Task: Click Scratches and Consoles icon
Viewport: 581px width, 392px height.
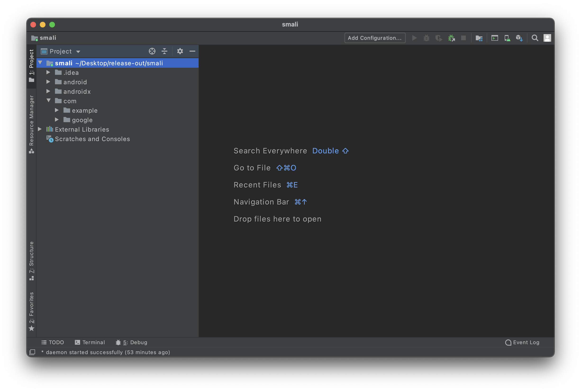Action: [50, 139]
